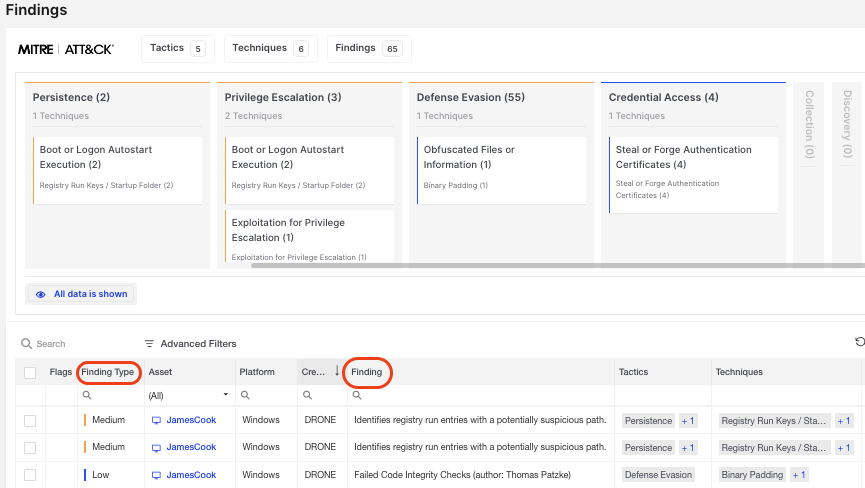Click the eye icon in All data is shown
Image resolution: width=865 pixels, height=488 pixels.
coord(41,295)
